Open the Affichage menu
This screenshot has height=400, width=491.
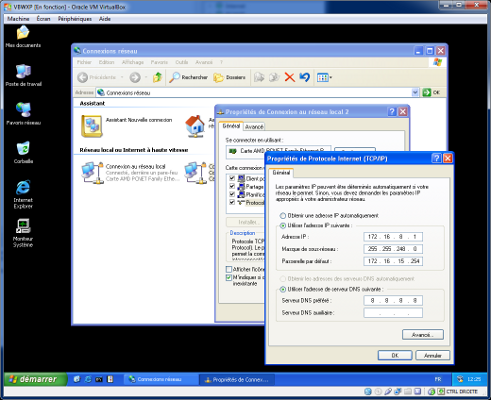click(x=133, y=62)
